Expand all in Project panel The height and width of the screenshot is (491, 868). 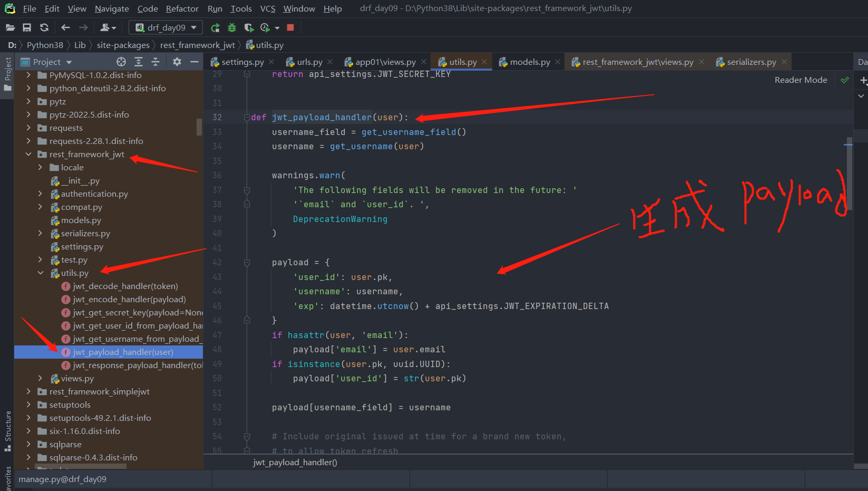[139, 62]
